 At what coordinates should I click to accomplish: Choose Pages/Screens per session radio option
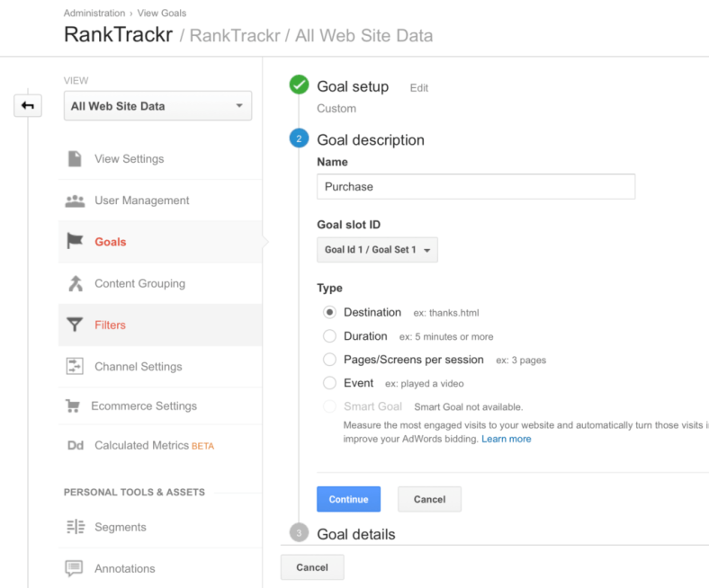329,360
